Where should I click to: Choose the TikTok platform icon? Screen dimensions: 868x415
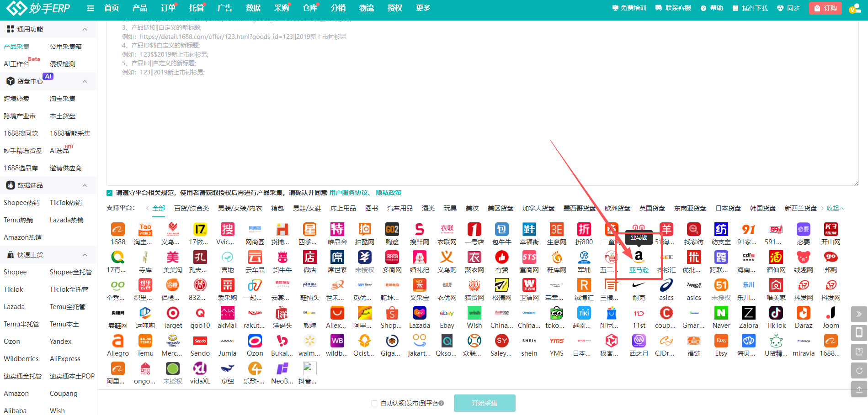(x=776, y=313)
